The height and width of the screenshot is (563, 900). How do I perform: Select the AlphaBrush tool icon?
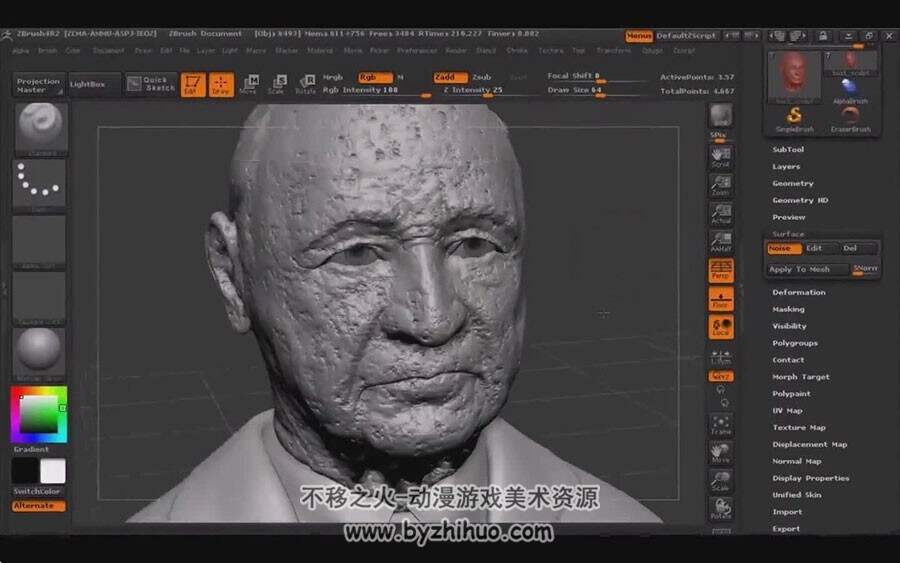coord(850,91)
